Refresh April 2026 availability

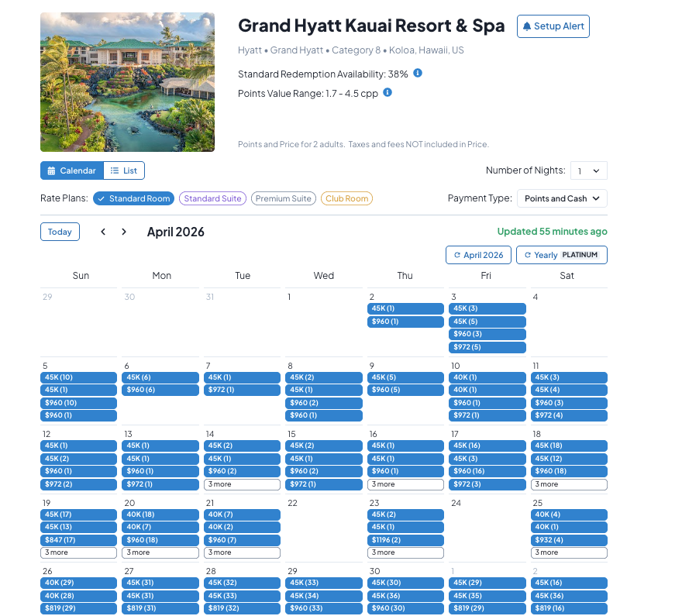coord(478,255)
